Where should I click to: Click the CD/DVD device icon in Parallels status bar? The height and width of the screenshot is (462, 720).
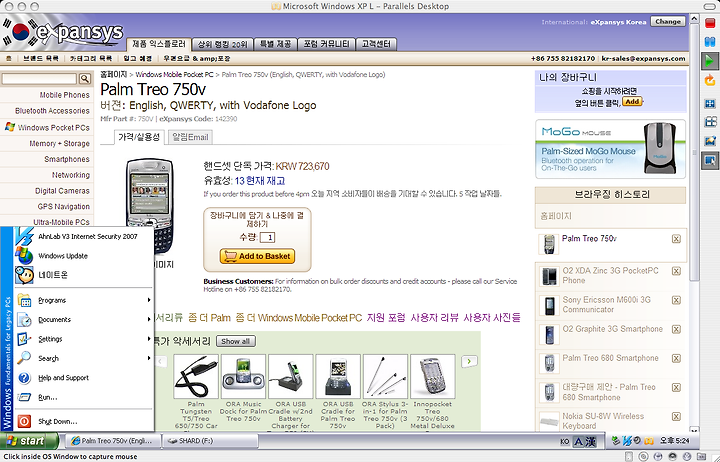tap(643, 456)
